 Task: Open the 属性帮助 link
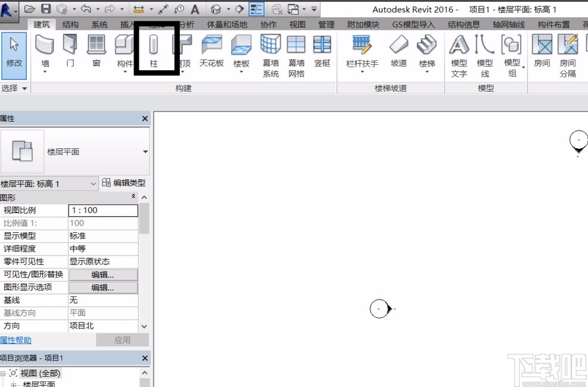(x=16, y=340)
